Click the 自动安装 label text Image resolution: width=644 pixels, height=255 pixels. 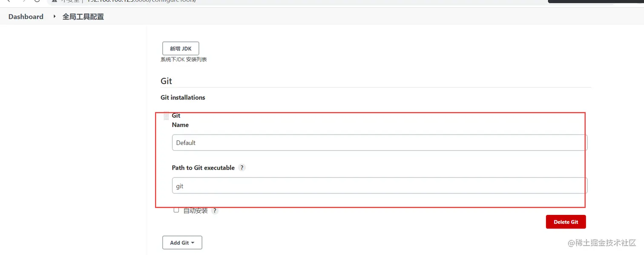(195, 211)
